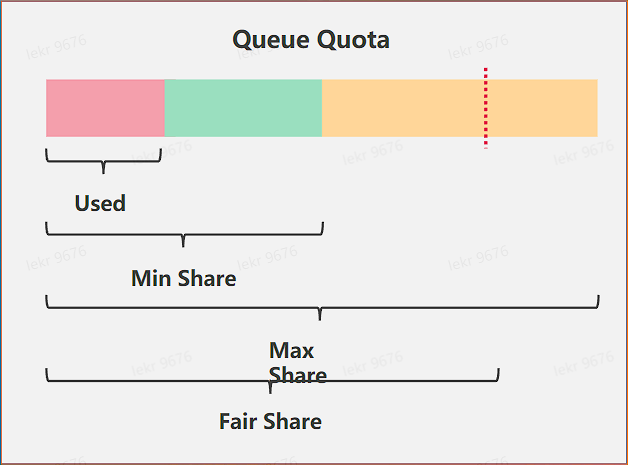Click the Min Share text label
628x465 pixels.
tap(184, 278)
